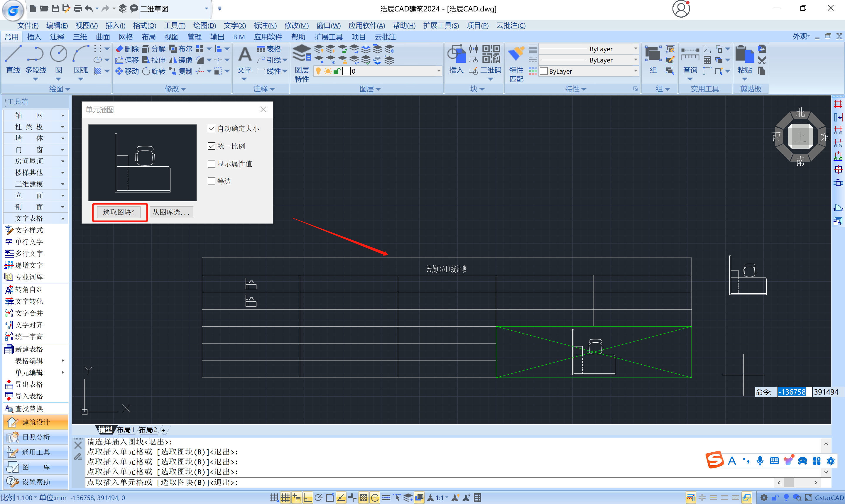This screenshot has height=504, width=845.
Task: Click the 从图库选... button
Action: click(171, 212)
